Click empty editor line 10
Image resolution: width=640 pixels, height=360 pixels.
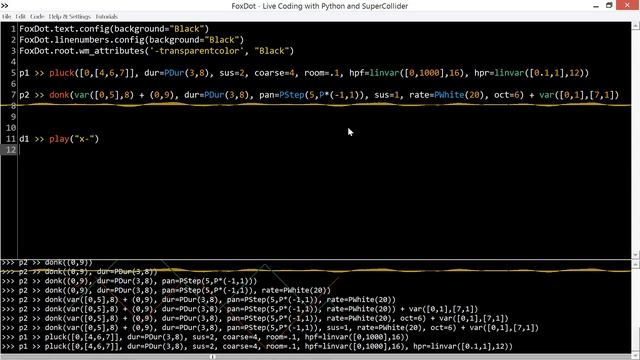coord(324,128)
